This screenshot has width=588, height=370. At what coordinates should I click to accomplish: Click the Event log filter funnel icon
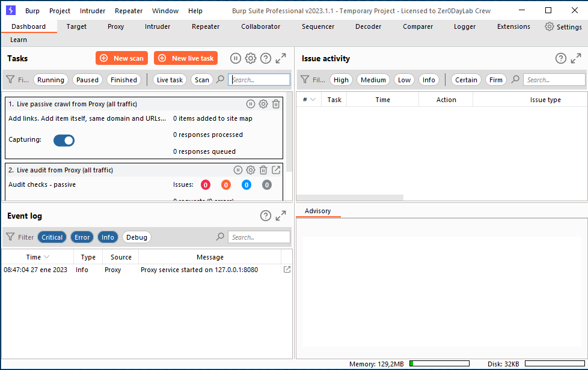pyautogui.click(x=10, y=237)
